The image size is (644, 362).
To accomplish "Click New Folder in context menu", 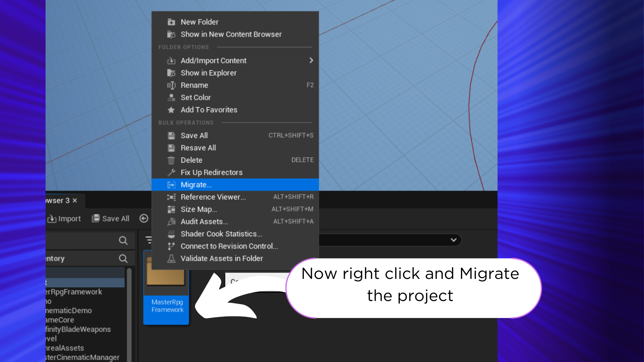I will pyautogui.click(x=235, y=22).
